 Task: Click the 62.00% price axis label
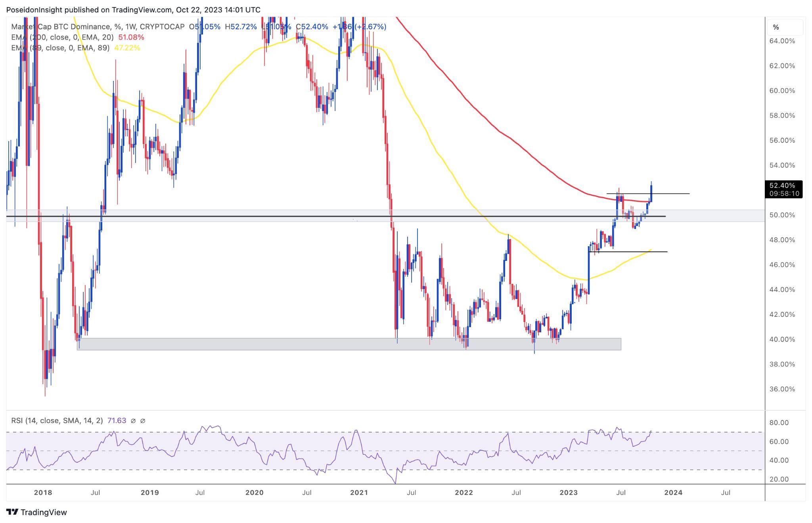[782, 66]
